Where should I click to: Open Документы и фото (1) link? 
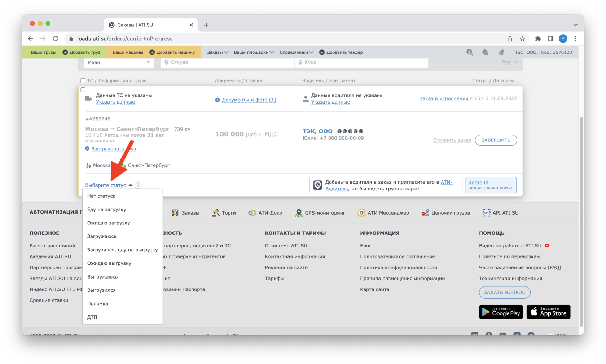point(249,100)
